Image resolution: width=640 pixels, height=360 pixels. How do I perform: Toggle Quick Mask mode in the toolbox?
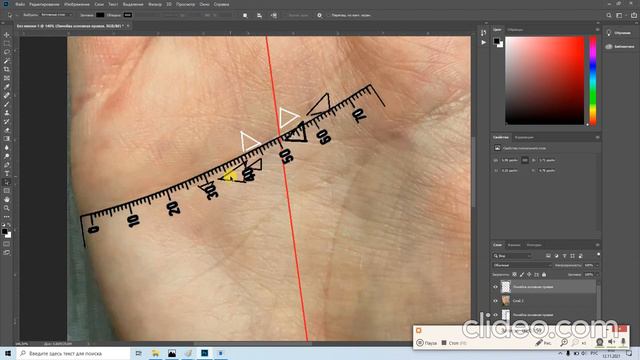click(7, 244)
